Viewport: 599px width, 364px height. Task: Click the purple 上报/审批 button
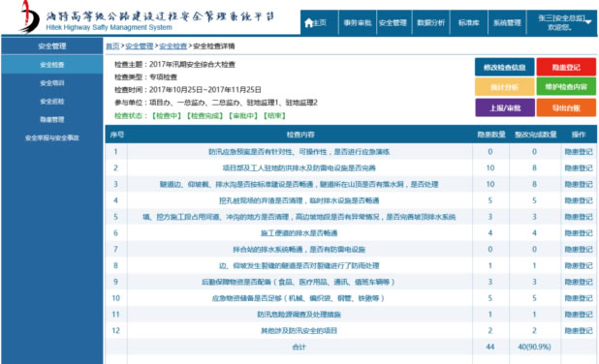(505, 108)
